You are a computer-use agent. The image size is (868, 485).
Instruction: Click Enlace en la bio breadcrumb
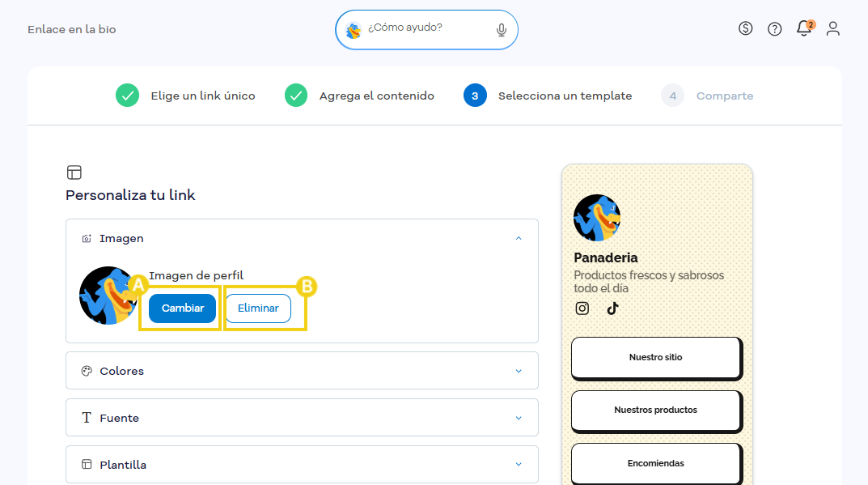[72, 29]
